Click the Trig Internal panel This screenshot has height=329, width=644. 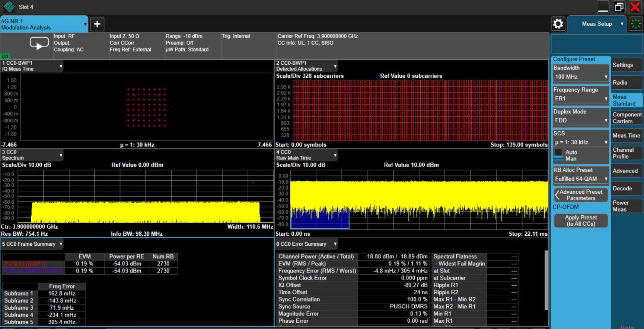point(248,46)
